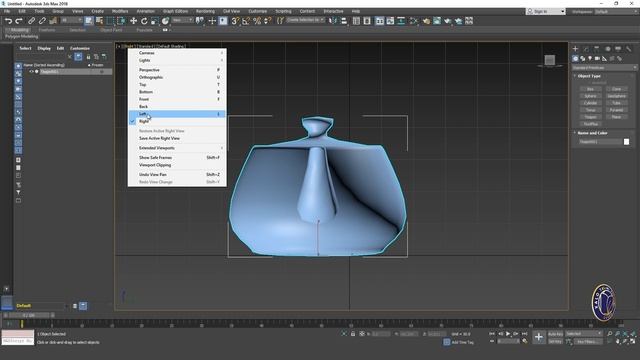Open the Standard Primitives dropdown
Image resolution: width=640 pixels, height=360 pixels.
pyautogui.click(x=604, y=68)
